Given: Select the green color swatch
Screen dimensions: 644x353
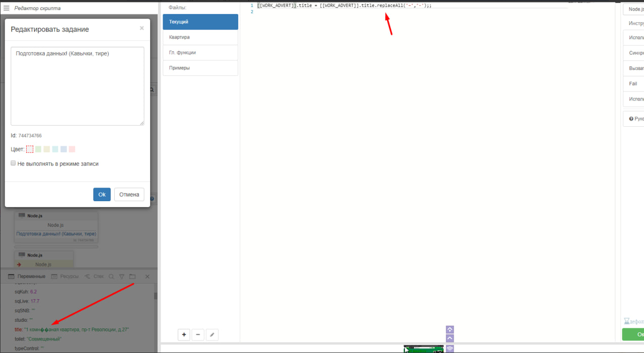Looking at the screenshot, I should click(38, 149).
